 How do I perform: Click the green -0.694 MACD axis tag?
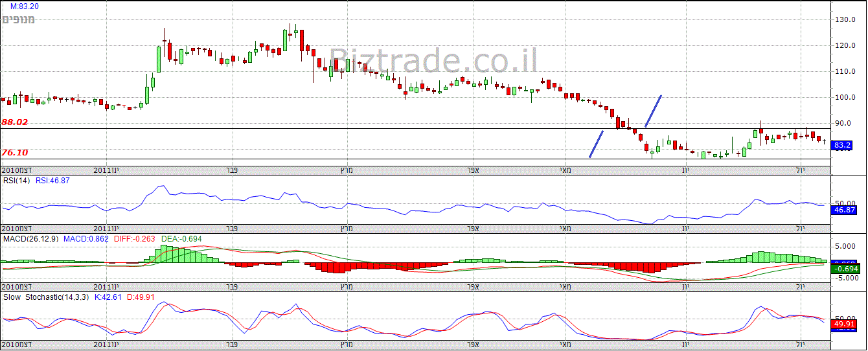click(843, 269)
